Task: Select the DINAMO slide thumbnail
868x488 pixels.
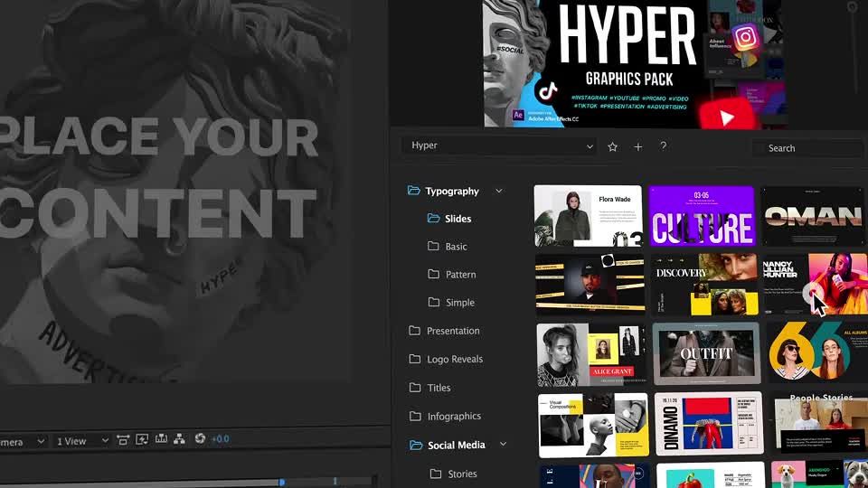Action: point(709,424)
